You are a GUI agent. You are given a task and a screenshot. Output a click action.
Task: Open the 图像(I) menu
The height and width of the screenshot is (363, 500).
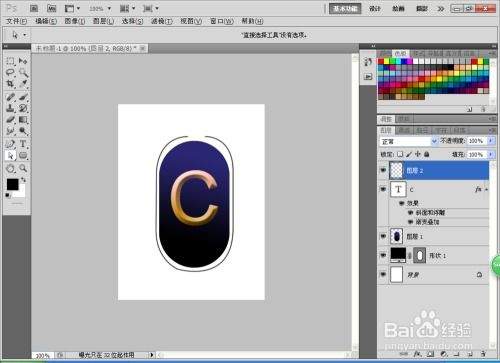click(x=75, y=21)
